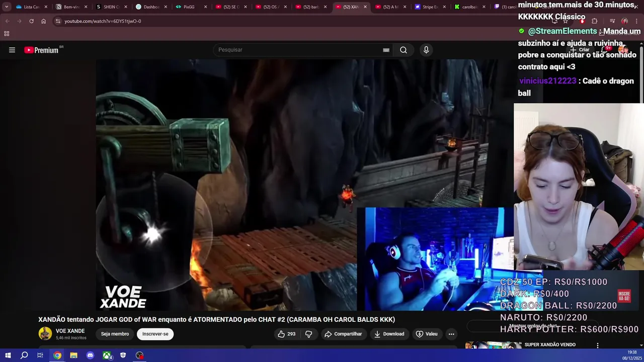The height and width of the screenshot is (362, 644).
Task: Open the YouTube guide hamburger menu
Action: point(12,50)
